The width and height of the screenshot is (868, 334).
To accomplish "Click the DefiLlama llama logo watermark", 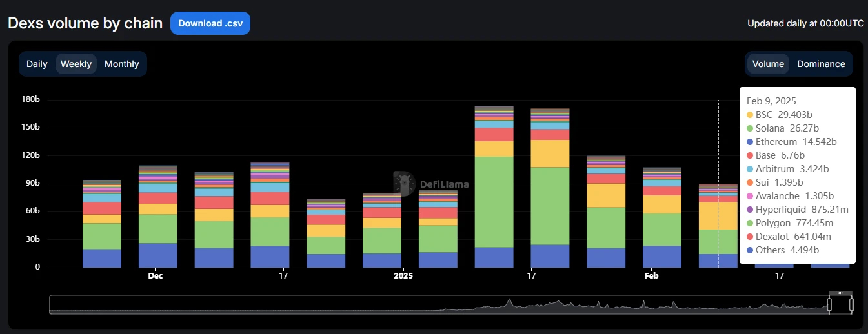I will (x=404, y=184).
